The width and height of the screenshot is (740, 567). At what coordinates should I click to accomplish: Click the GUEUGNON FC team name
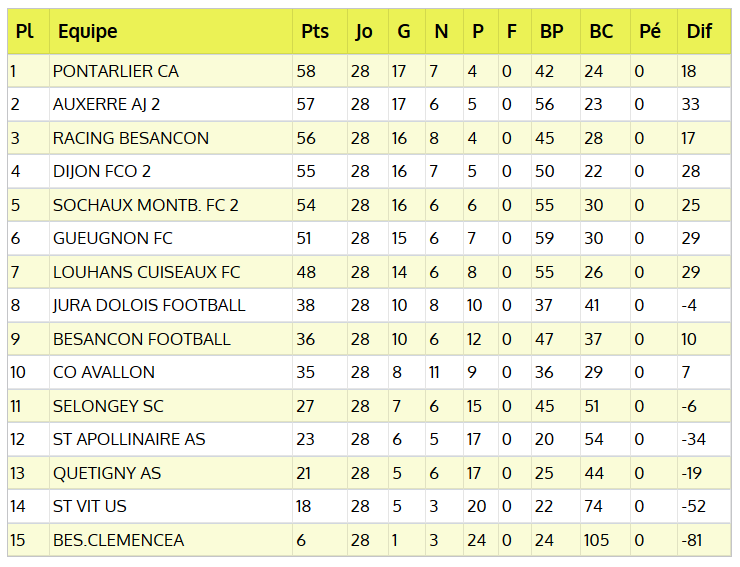coord(113,238)
